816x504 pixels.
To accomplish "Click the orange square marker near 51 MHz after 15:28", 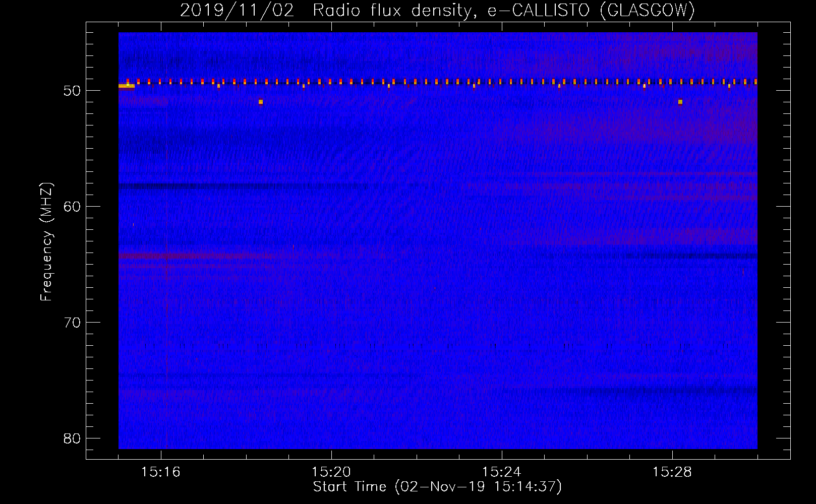I will point(680,102).
